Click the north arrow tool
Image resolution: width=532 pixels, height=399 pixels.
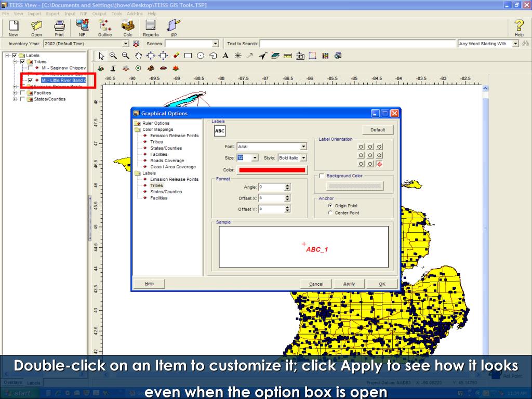(x=262, y=56)
